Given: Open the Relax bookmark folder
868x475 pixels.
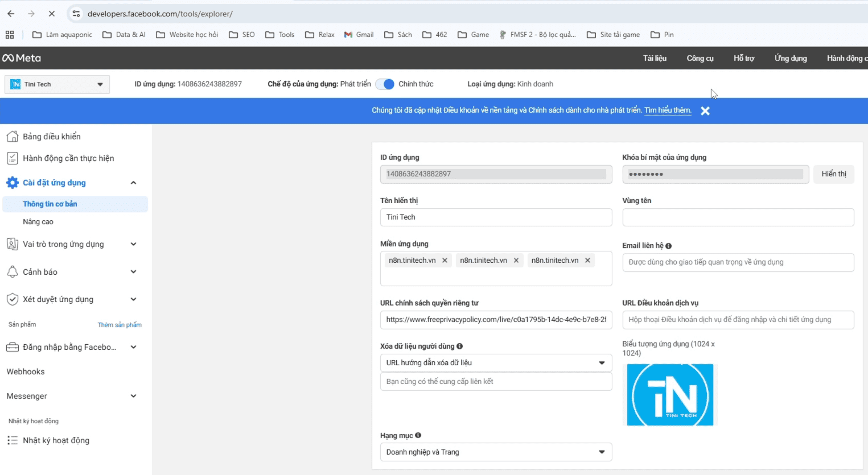Looking at the screenshot, I should click(320, 35).
